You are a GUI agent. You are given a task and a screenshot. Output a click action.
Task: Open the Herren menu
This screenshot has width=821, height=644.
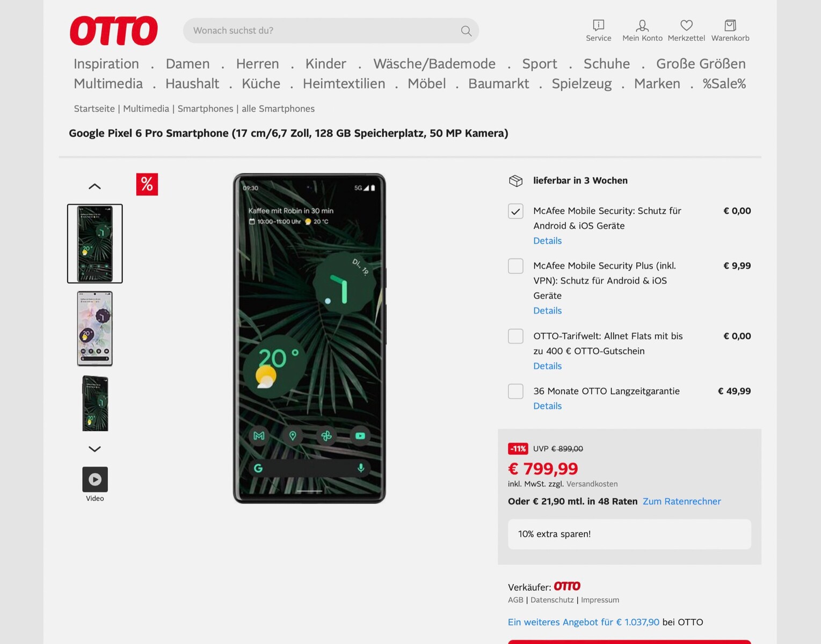[x=258, y=64]
